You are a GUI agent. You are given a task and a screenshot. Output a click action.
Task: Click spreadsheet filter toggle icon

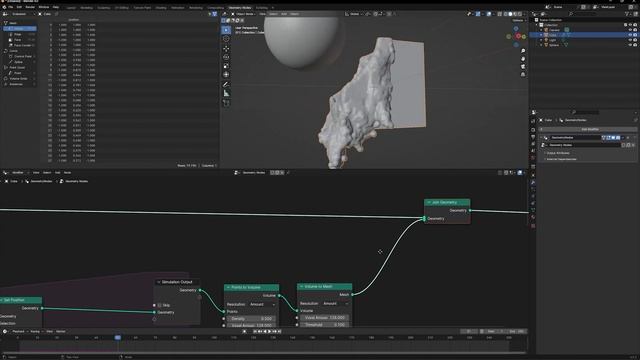[x=215, y=14]
